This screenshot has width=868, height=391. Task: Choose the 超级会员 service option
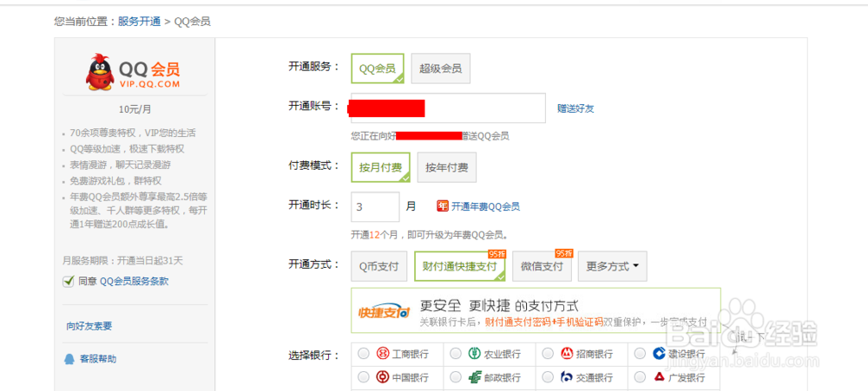(x=441, y=68)
